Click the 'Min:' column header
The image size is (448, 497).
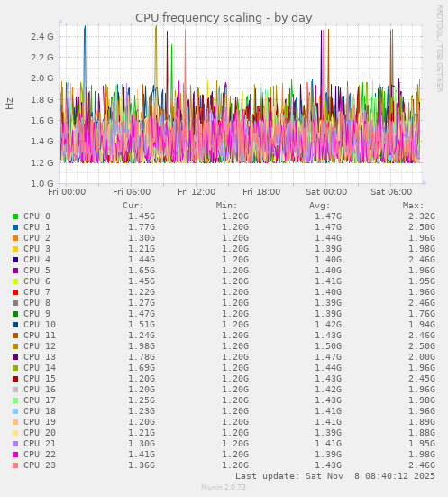(x=226, y=206)
